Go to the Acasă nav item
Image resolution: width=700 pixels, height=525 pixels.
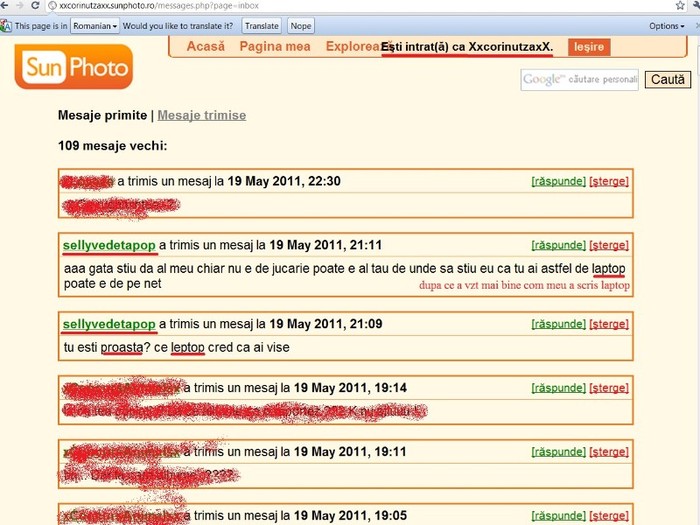(206, 46)
